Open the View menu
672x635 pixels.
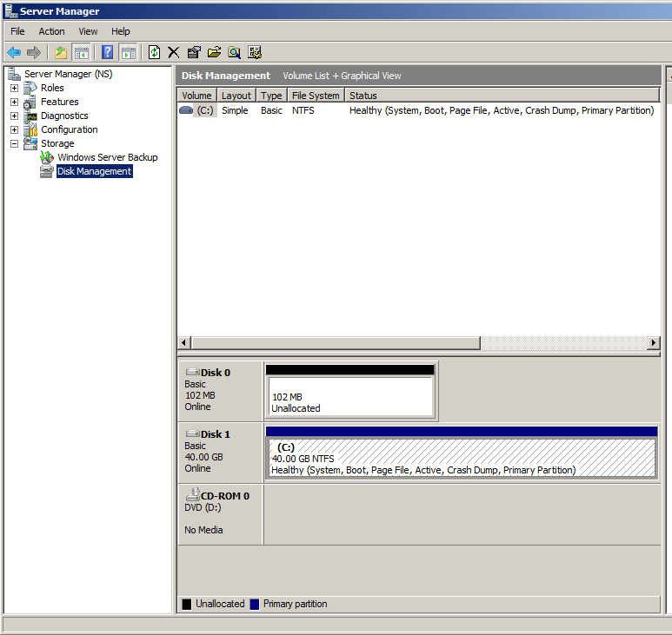88,31
